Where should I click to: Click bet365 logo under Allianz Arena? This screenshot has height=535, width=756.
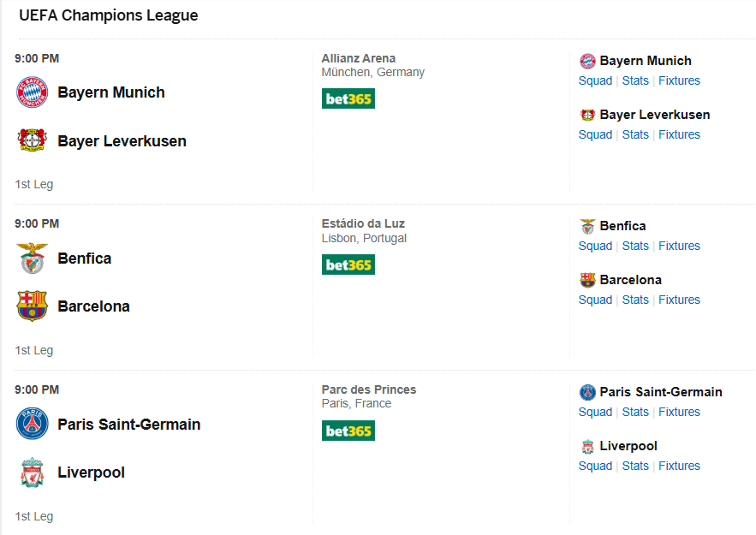(348, 98)
